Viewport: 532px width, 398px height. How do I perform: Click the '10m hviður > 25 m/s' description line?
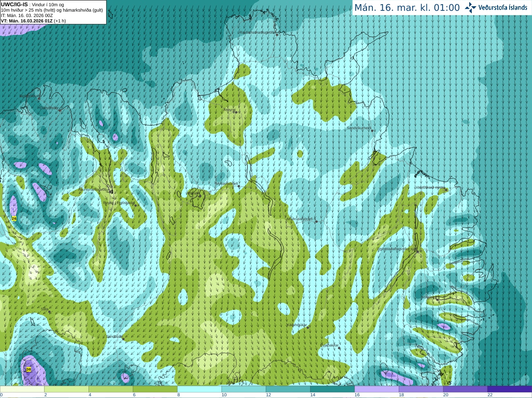click(x=52, y=10)
